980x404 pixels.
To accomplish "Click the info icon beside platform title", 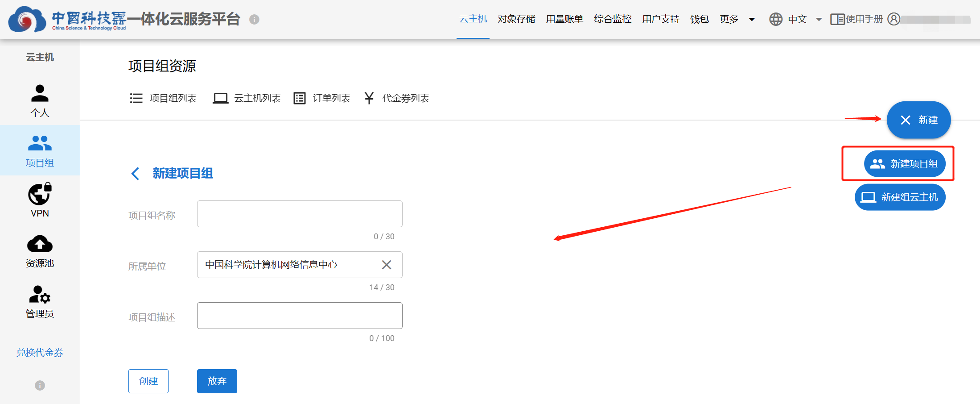I will point(254,19).
